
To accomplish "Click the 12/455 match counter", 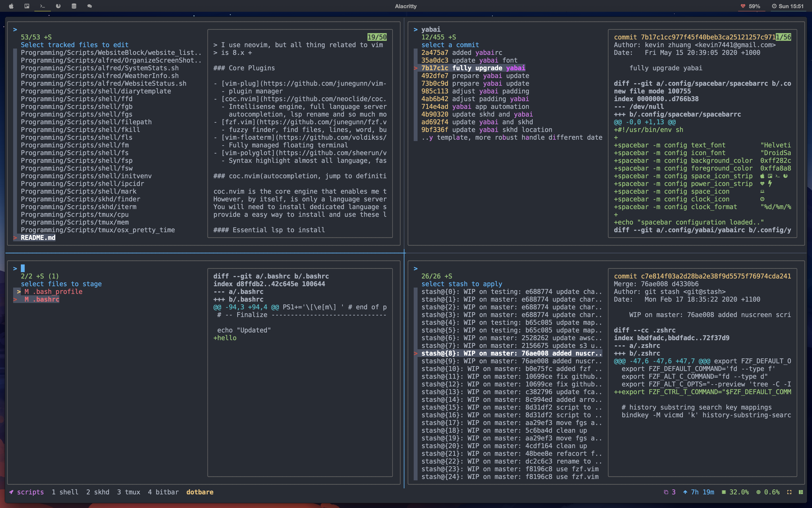I will [x=439, y=37].
